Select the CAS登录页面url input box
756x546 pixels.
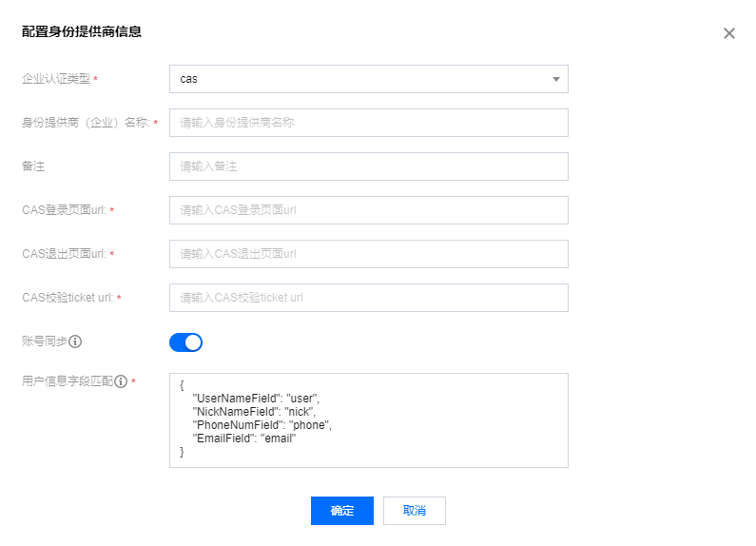pos(367,210)
